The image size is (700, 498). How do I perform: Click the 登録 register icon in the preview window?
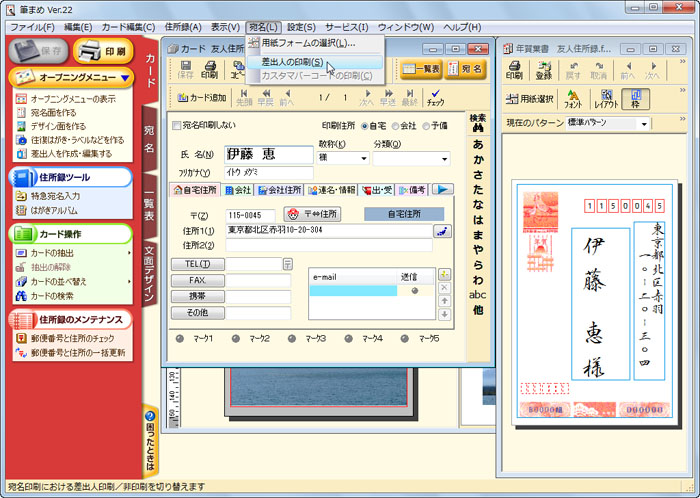click(543, 70)
